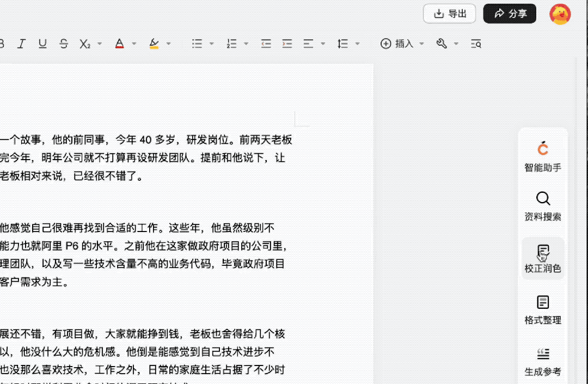
Task: Open highlight color dropdown arrow
Action: 169,44
